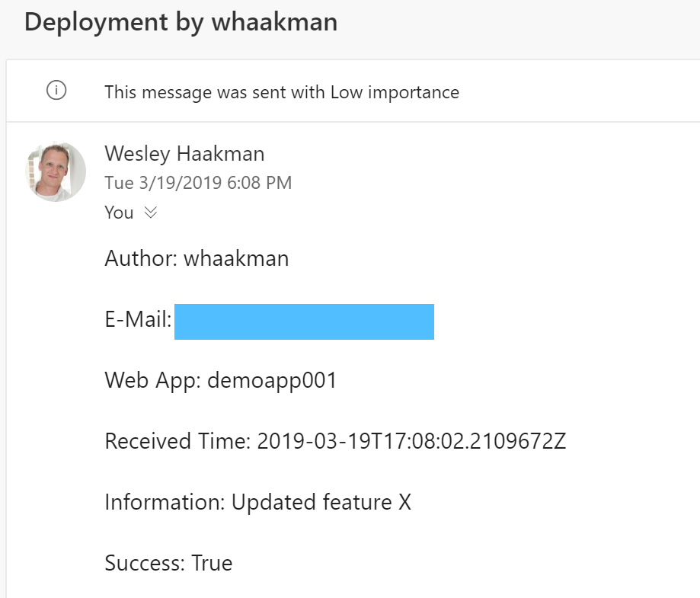Click the Updated feature X text

point(321,502)
